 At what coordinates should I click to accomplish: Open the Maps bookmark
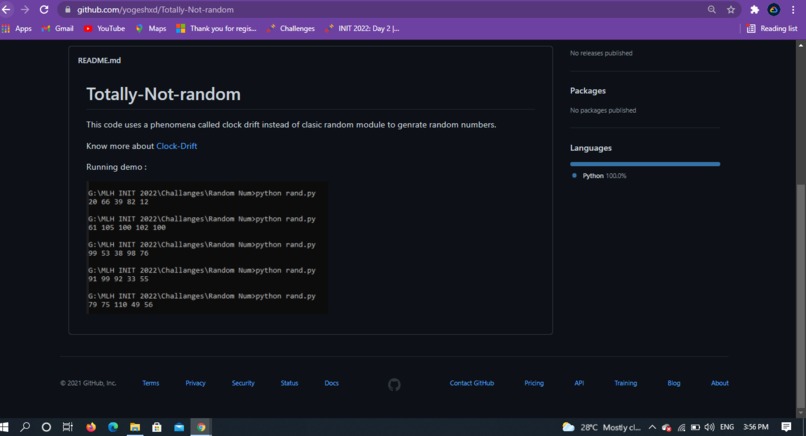pos(151,29)
